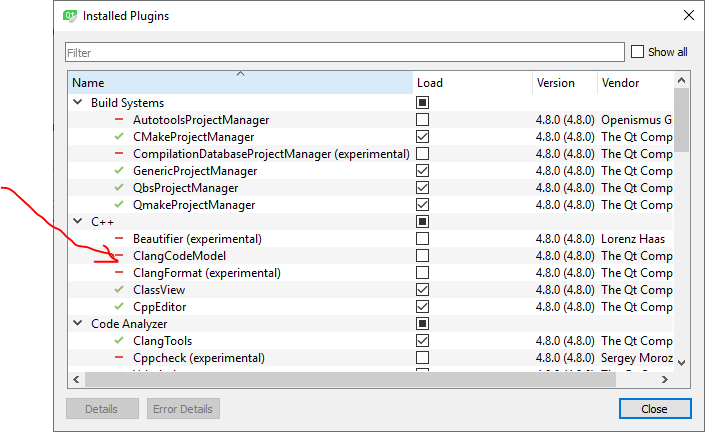Close the Installed Plugins dialog with Close button
705x432 pixels.
click(655, 409)
